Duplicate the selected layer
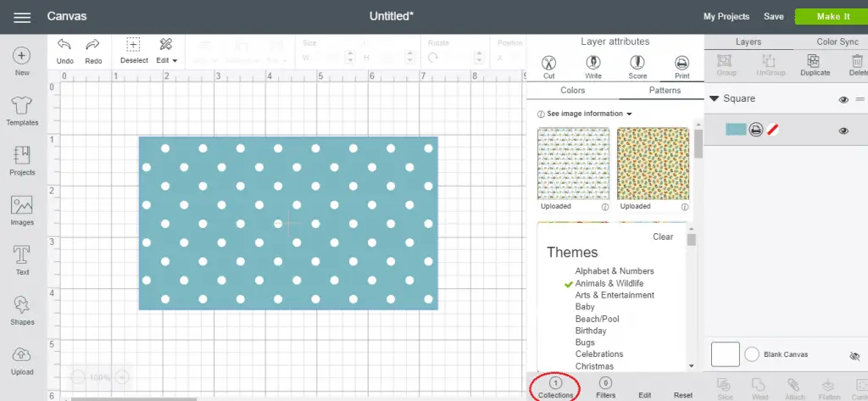The height and width of the screenshot is (401, 868). pyautogui.click(x=815, y=65)
